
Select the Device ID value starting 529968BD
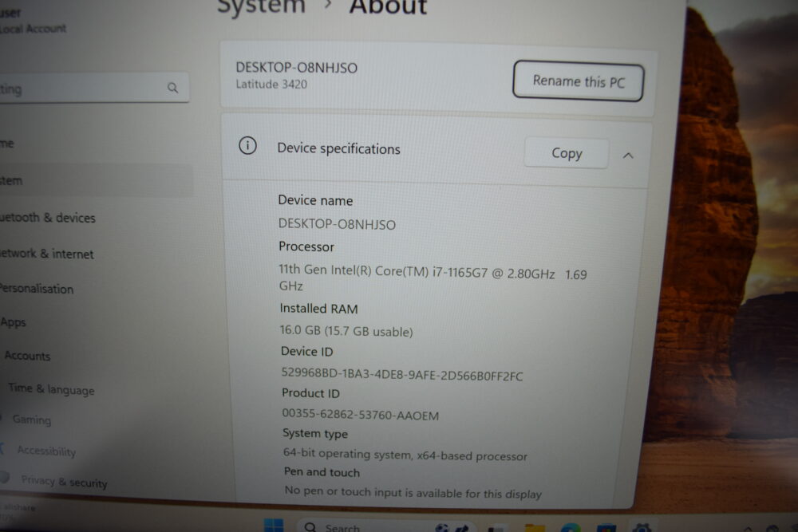coord(402,375)
